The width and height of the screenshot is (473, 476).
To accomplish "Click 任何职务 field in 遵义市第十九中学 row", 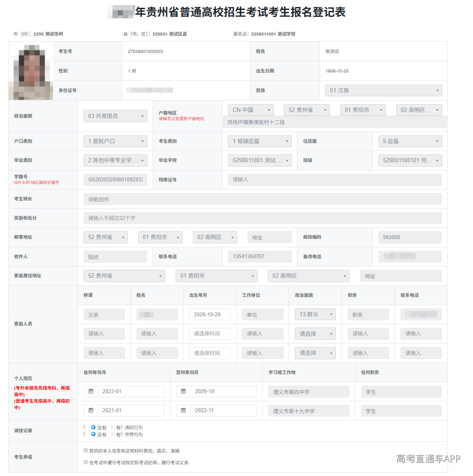I will pyautogui.click(x=401, y=411).
